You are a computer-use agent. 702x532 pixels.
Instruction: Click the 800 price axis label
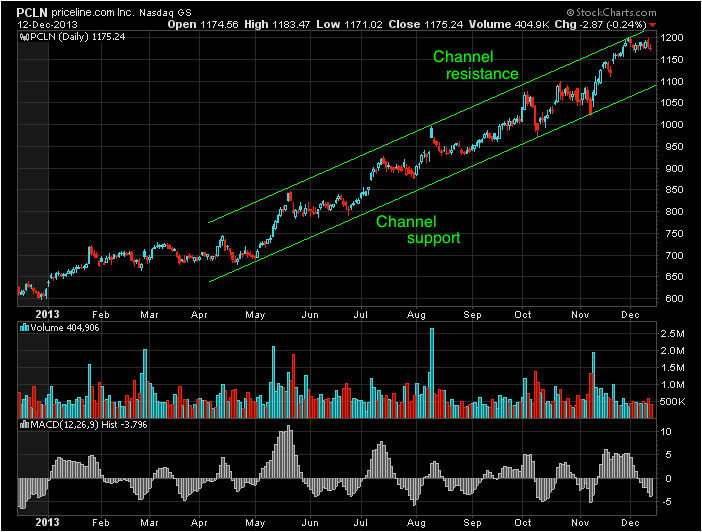(x=674, y=211)
